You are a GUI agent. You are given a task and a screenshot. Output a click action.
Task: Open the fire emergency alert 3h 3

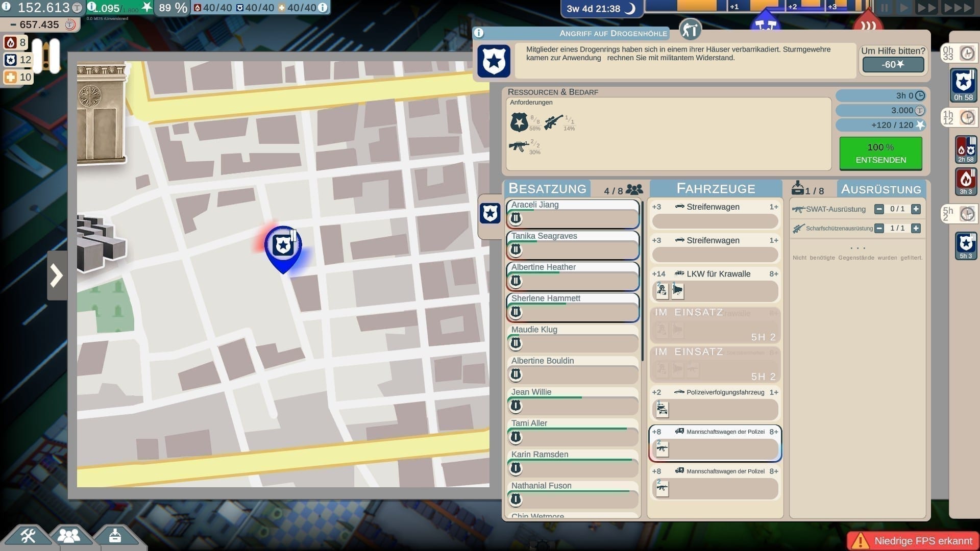click(965, 182)
